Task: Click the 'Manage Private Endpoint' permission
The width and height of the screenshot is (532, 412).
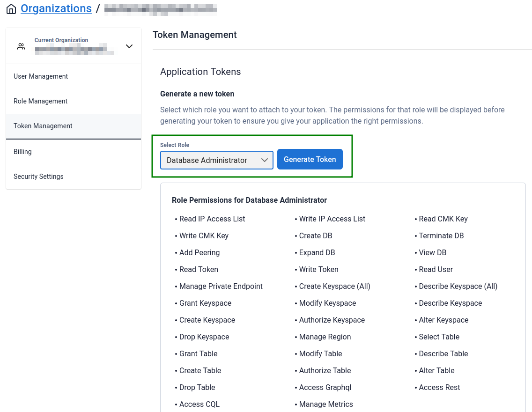Action: click(221, 287)
